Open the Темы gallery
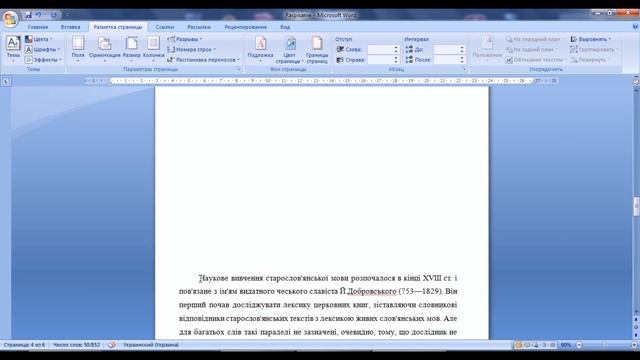Screen dimensions: 640x360 coord(13,49)
